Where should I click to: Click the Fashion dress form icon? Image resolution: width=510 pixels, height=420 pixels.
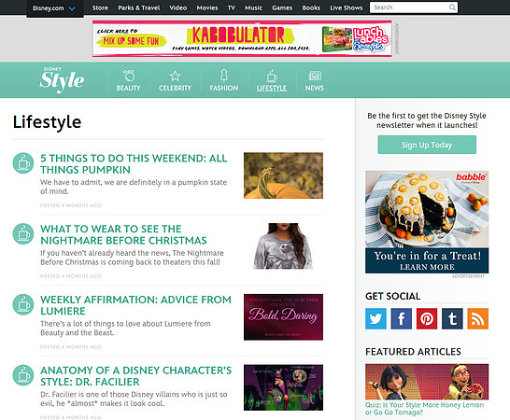[224, 75]
